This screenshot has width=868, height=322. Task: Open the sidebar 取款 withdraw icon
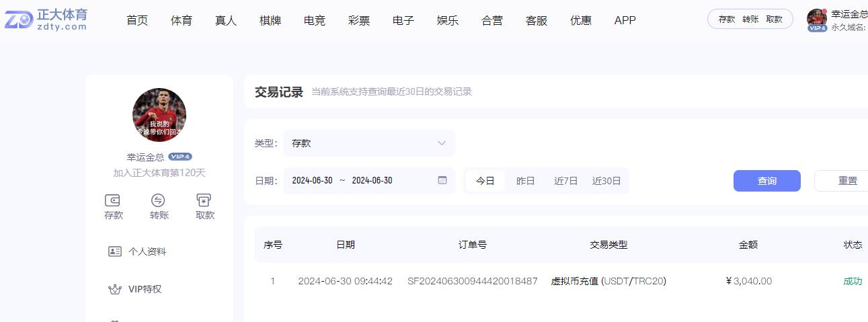tap(204, 200)
